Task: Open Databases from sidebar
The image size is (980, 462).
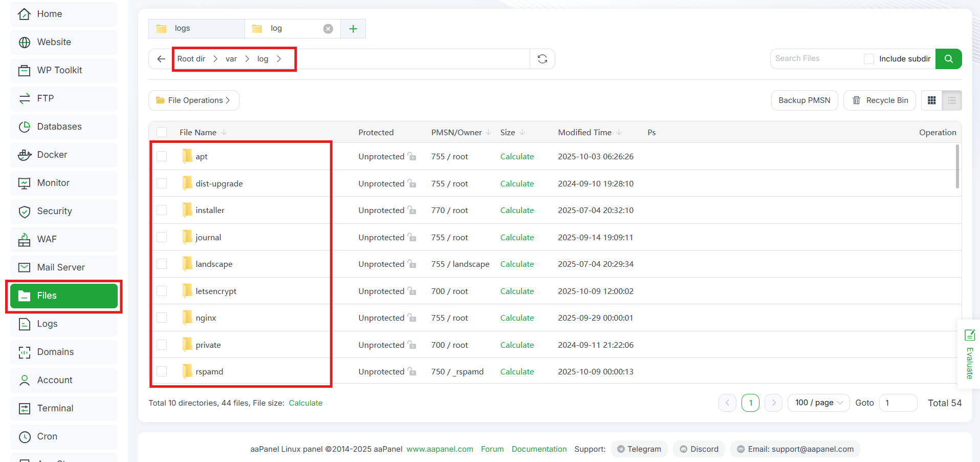Action: click(64, 127)
